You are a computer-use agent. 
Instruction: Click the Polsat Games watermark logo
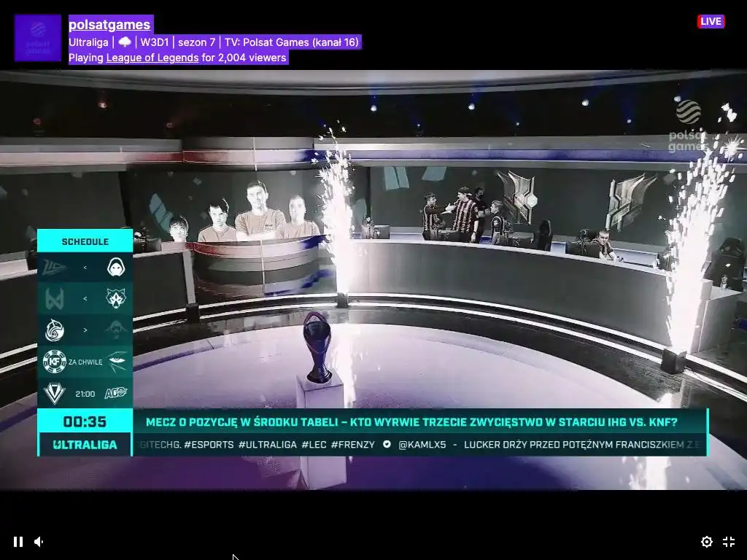coord(688,125)
